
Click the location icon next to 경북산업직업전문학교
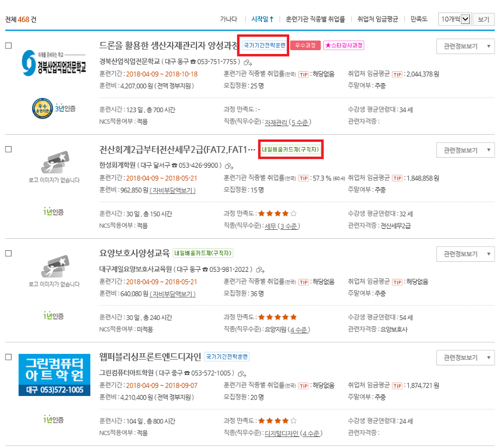(x=248, y=63)
